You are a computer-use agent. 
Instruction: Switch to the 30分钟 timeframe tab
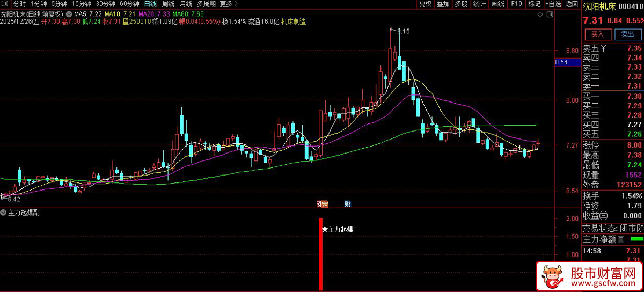[105, 4]
